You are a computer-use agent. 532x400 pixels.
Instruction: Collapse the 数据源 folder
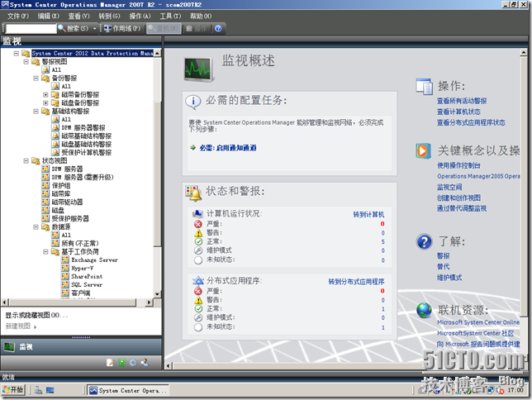click(x=36, y=226)
